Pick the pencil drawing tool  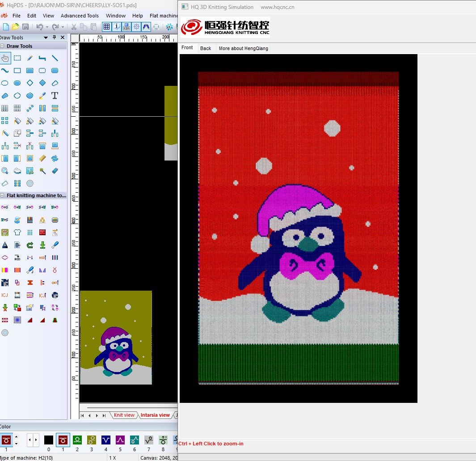(x=30, y=58)
